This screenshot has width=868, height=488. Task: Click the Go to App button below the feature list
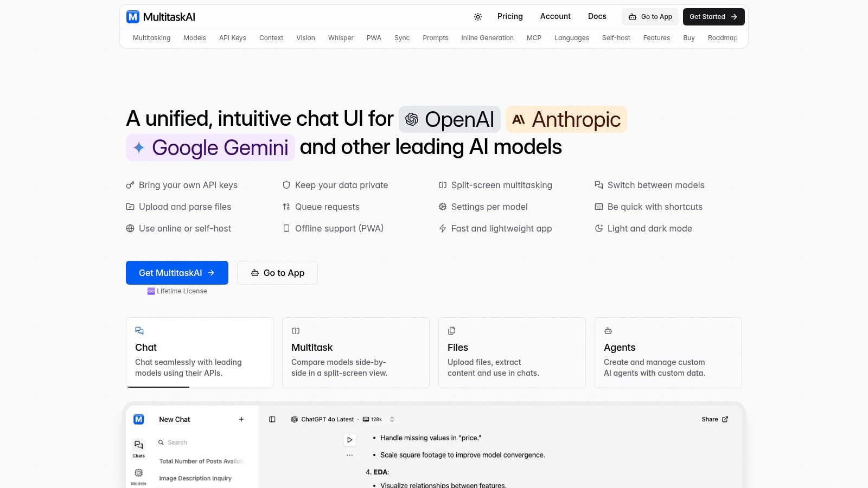tap(277, 273)
